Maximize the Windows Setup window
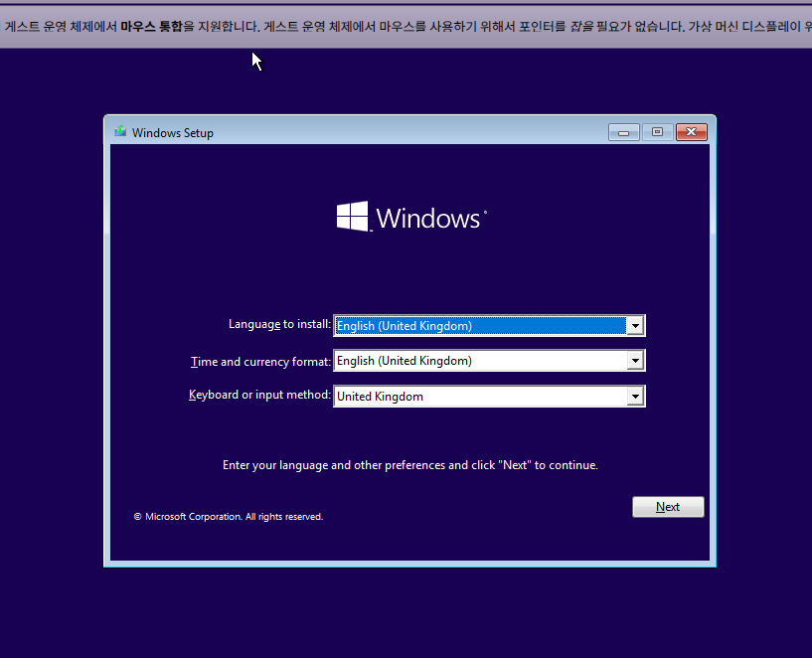This screenshot has height=658, width=812. 657,132
